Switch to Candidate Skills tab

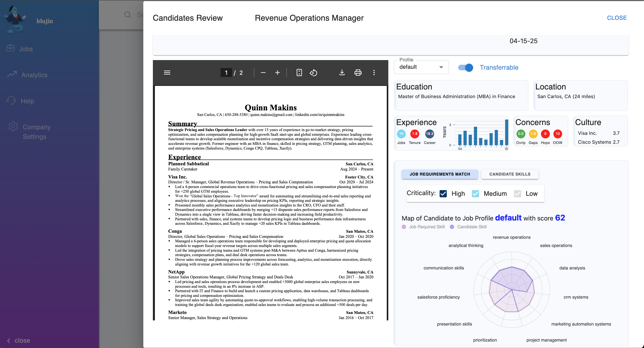510,174
